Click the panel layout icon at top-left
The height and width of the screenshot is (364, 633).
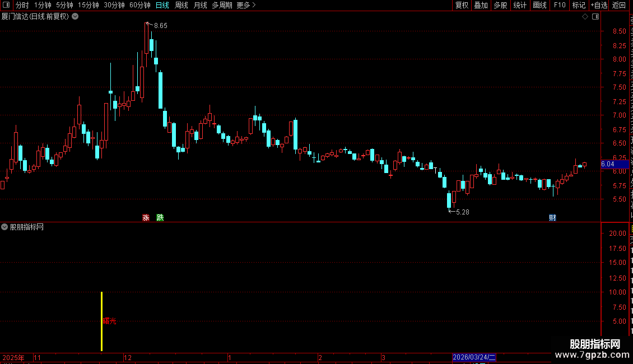pos(6,5)
